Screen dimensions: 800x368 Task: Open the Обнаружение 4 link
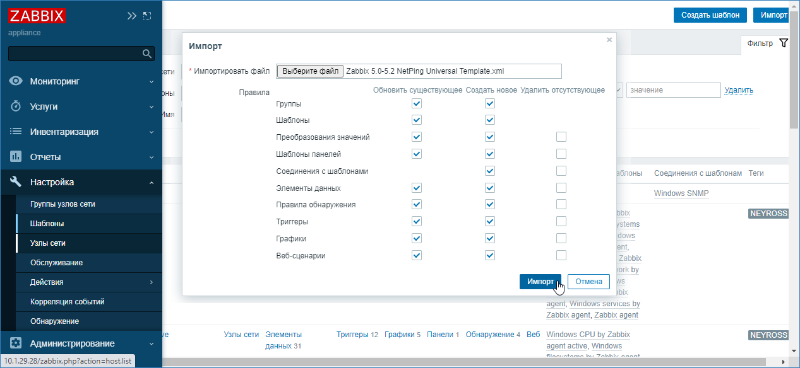(493, 334)
